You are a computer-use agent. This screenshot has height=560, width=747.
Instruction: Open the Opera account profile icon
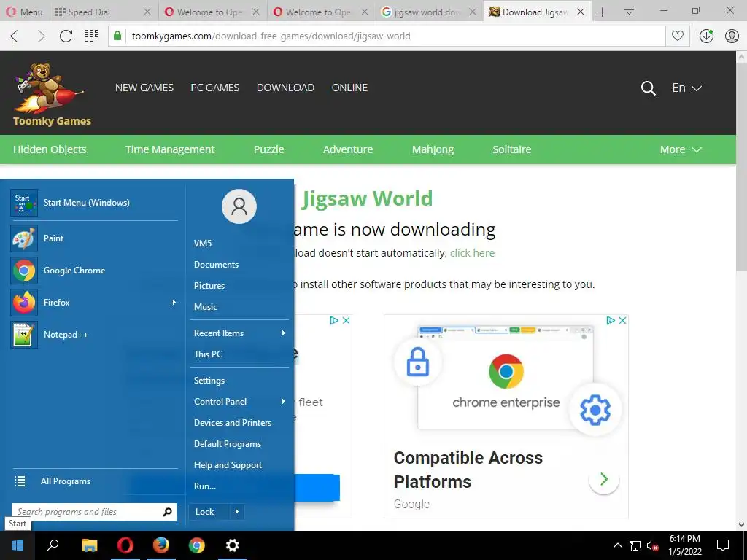731,36
